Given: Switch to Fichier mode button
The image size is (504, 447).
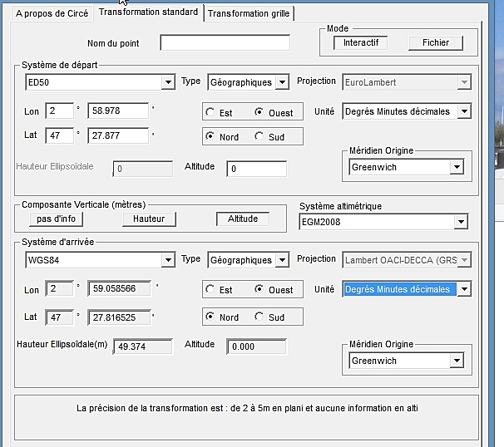Looking at the screenshot, I should click(436, 42).
